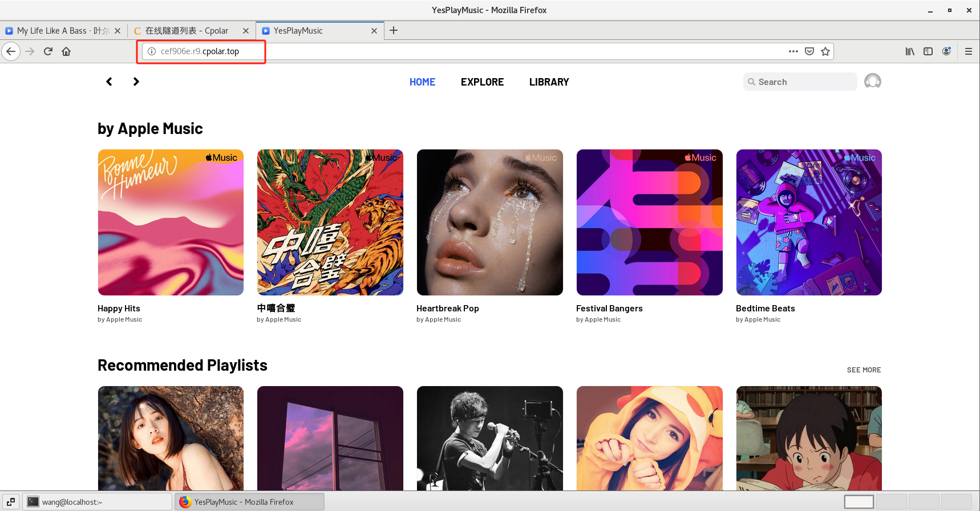
Task: Click the show desktop taskbar icon
Action: point(11,502)
